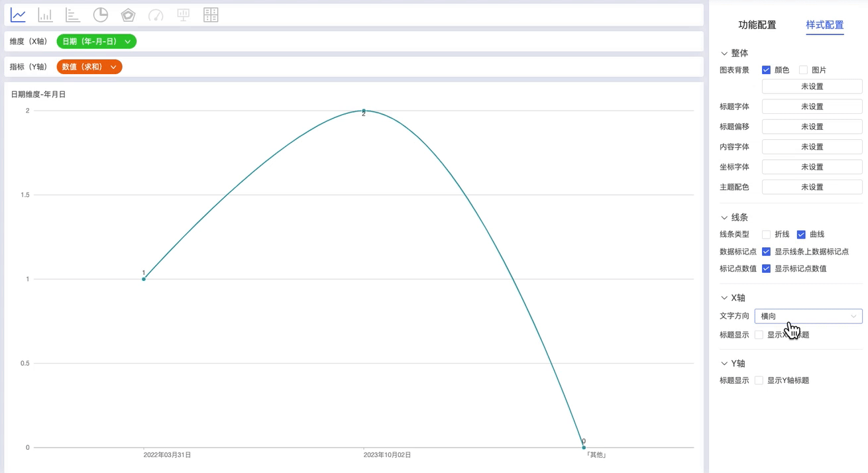
Task: Click the 0.5 y-axis tick label
Action: tap(25, 363)
